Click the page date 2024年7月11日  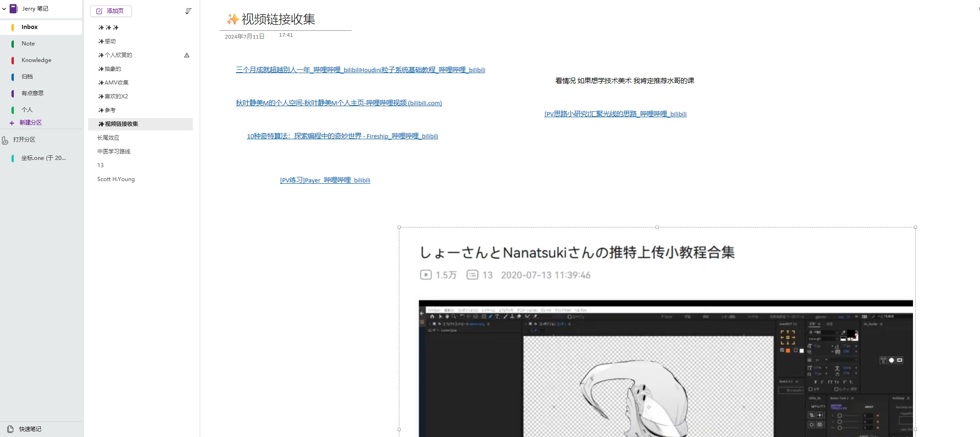tap(245, 37)
